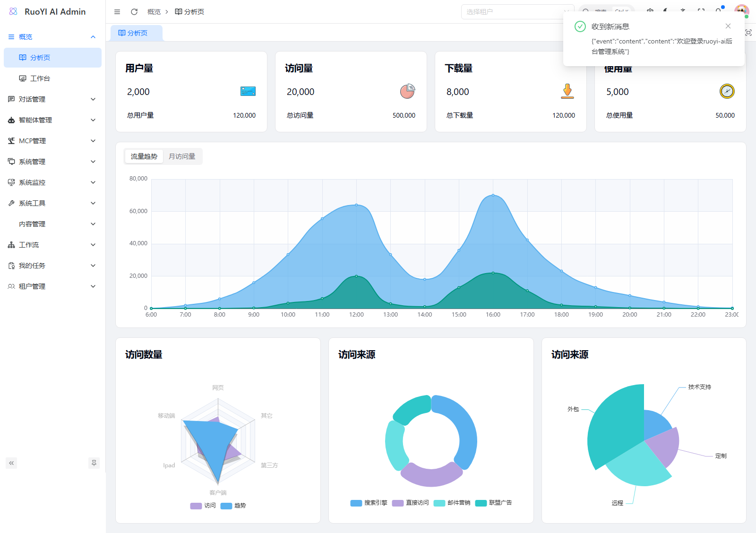756x533 pixels.
Task: Close the 收到新消息 notification
Action: pos(728,26)
